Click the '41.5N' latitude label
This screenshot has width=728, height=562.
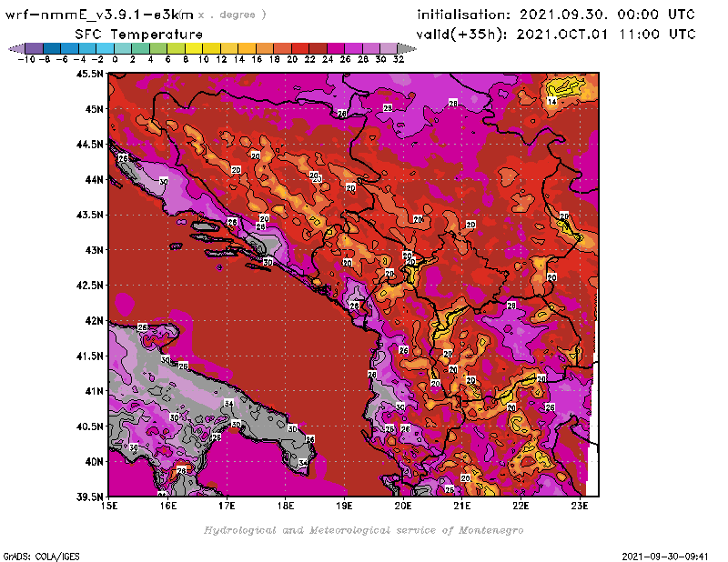coord(89,356)
